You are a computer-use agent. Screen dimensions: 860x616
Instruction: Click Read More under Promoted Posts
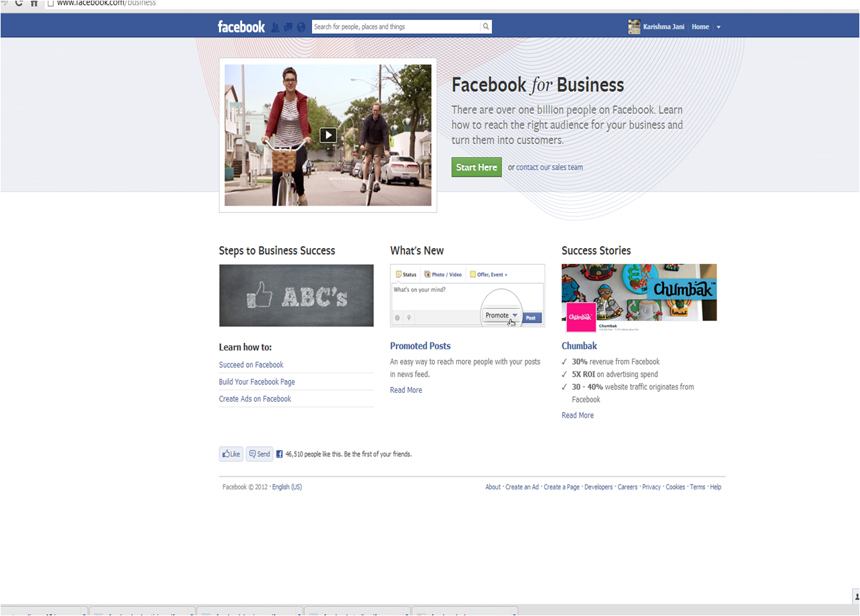tap(406, 390)
